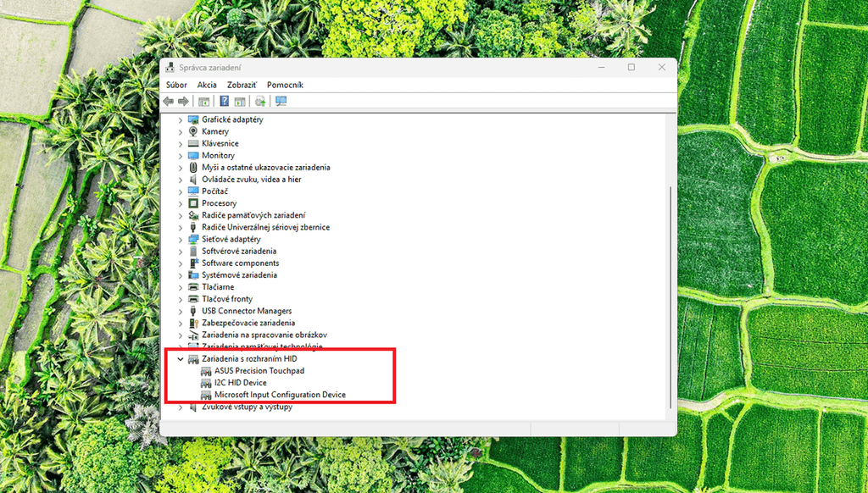Select the I2C HID Device entry

pos(241,383)
